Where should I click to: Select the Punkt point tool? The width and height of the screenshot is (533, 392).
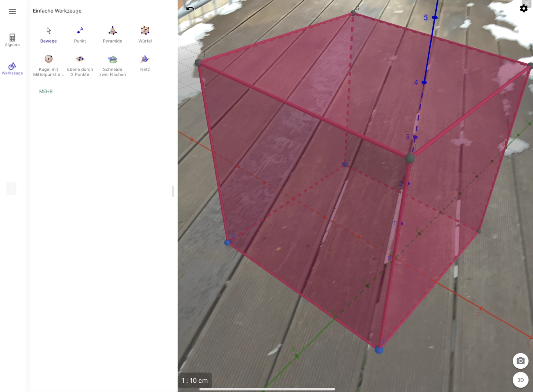coord(80,35)
